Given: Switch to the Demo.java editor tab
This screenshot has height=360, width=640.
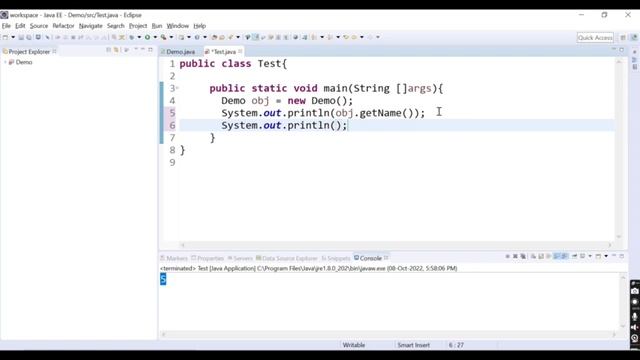Looking at the screenshot, I should pos(178,52).
